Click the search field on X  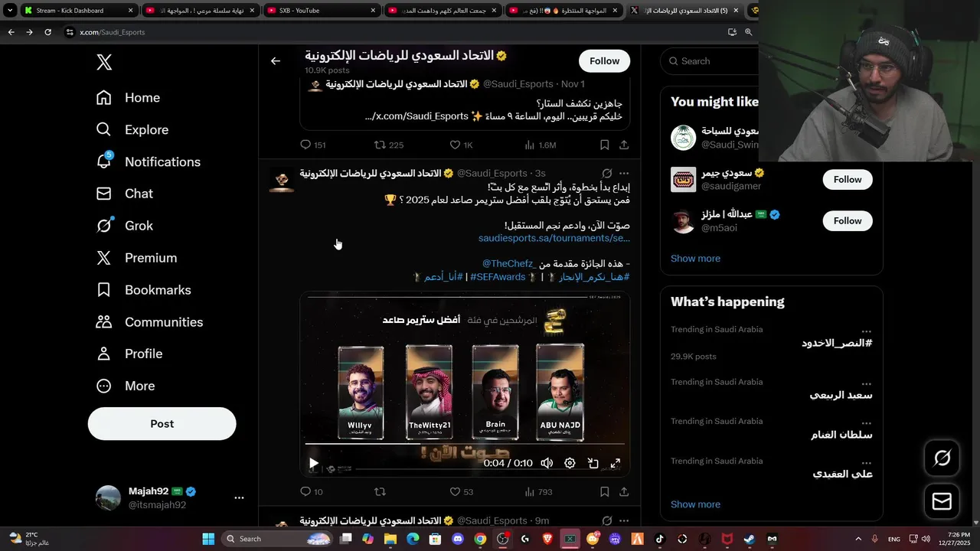712,61
